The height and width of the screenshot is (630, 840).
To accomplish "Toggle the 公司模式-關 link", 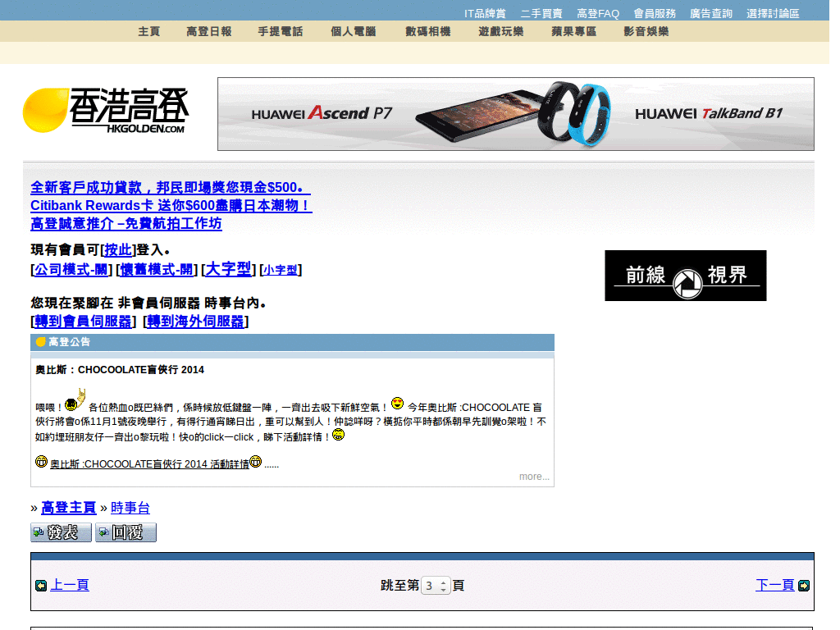I will pyautogui.click(x=71, y=269).
